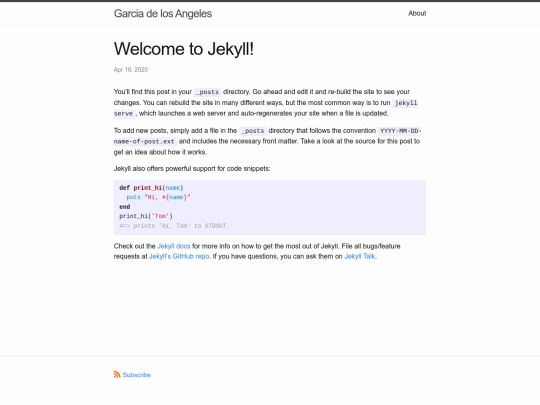Click the Jekyll docs link
Screen dimensions: 540x405
(x=174, y=246)
